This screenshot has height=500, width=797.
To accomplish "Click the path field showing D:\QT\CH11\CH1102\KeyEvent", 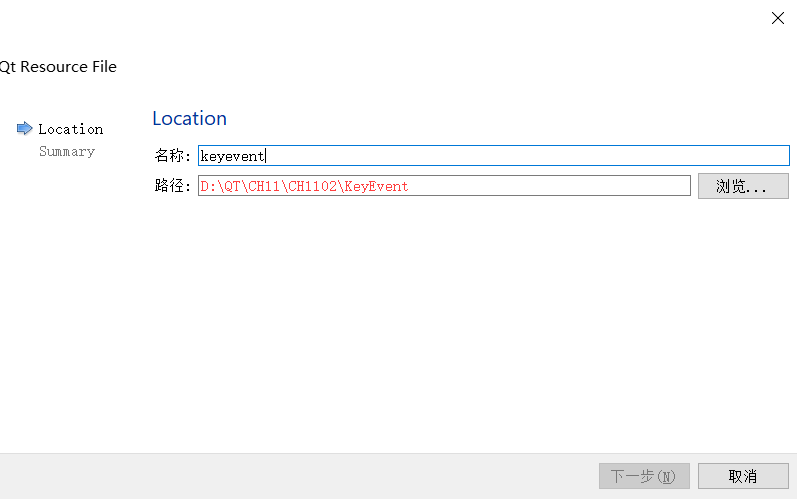I will [444, 186].
